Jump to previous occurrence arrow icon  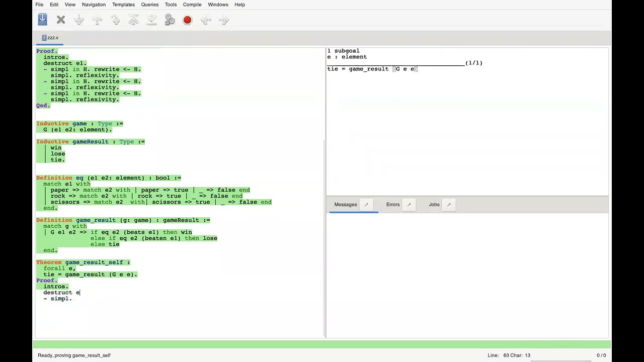tap(206, 20)
